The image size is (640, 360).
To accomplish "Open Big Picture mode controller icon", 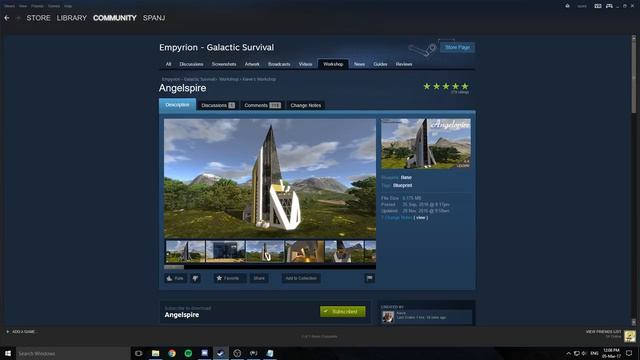I will [x=609, y=6].
